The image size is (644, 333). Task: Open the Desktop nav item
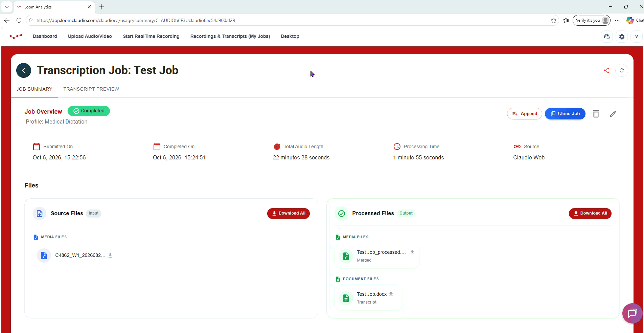pyautogui.click(x=290, y=36)
